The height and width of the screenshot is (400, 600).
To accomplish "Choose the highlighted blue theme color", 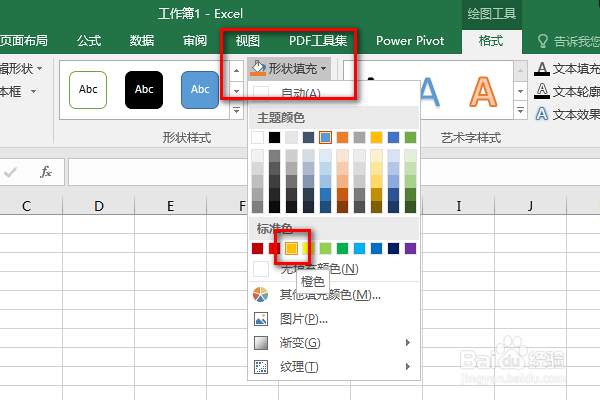I will [325, 137].
